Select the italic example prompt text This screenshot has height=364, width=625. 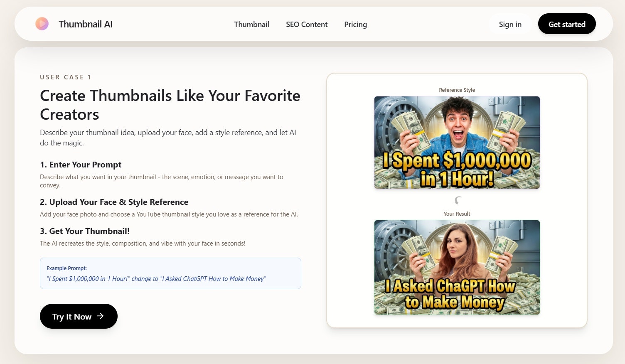pyautogui.click(x=156, y=278)
